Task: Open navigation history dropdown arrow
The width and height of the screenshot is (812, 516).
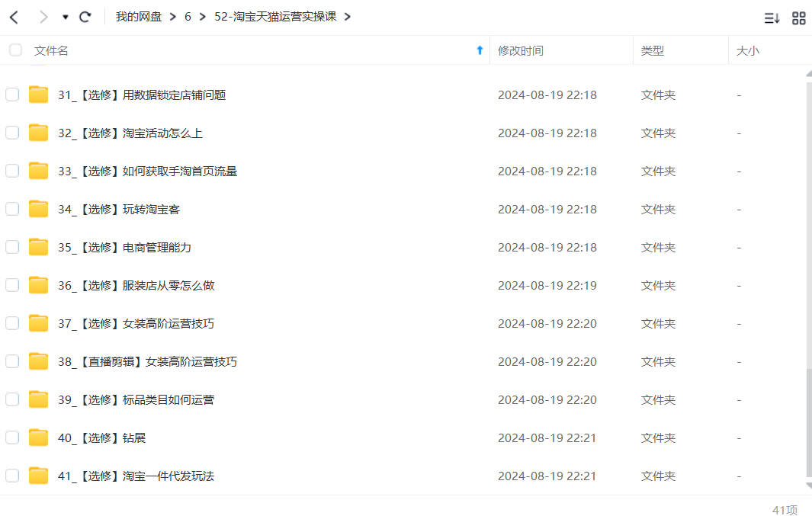Action: (x=66, y=17)
